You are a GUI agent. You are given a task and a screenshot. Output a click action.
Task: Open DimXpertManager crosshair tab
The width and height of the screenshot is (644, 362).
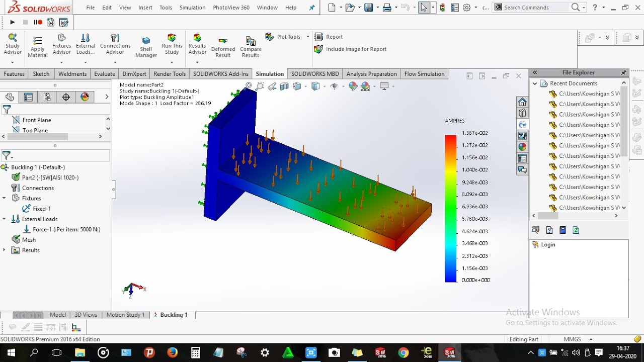point(66,97)
